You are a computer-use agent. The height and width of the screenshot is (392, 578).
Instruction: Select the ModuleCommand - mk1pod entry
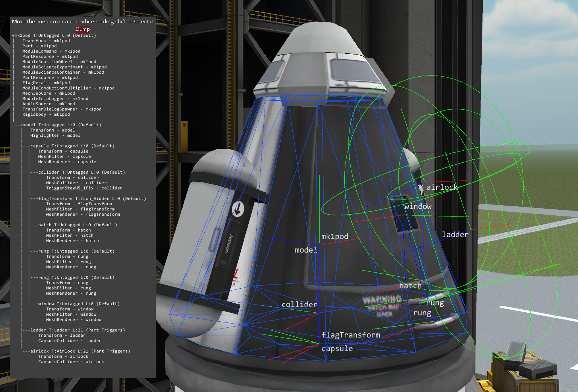point(51,51)
